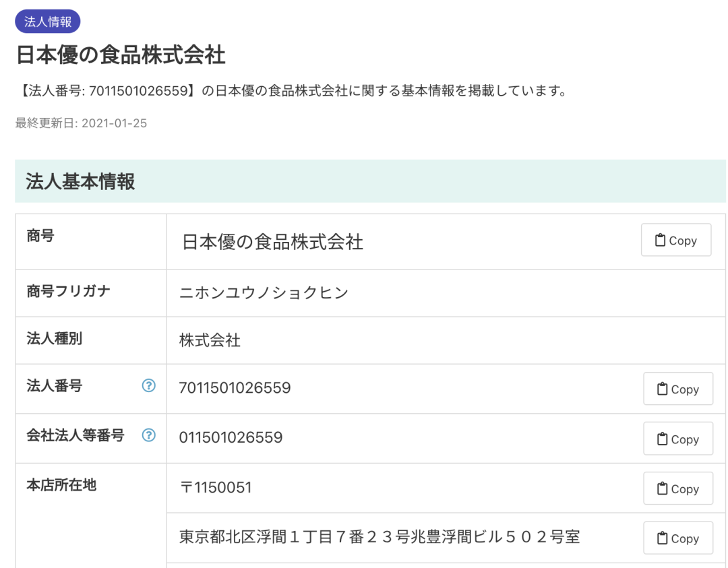Open the help icon next to 会社法人等番号
This screenshot has height=568, width=728.
(149, 435)
